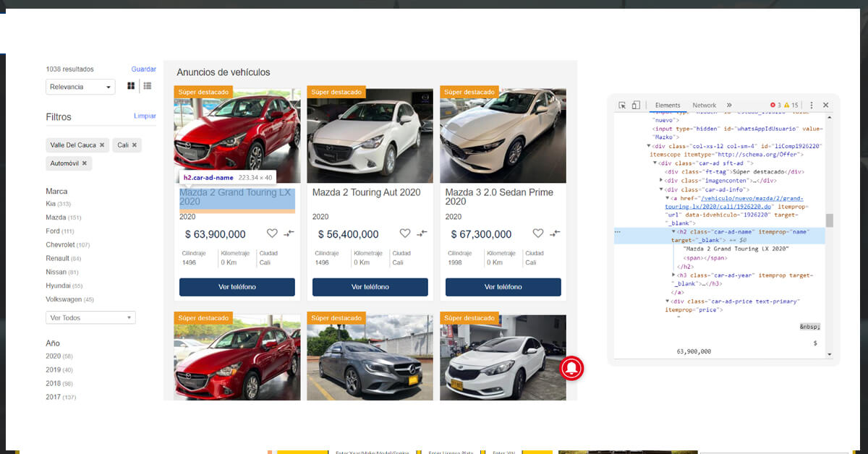
Task: Switch to grid view icon
Action: [131, 86]
